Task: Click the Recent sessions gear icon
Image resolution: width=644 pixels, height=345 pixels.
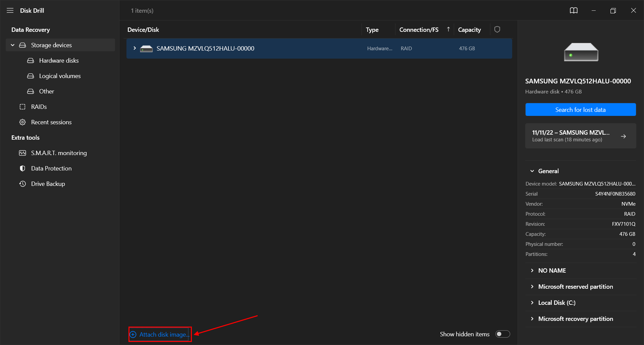Action: click(x=22, y=122)
